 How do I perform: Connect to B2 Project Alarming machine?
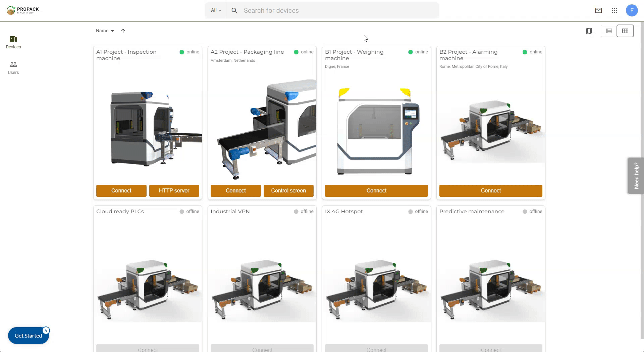(x=491, y=190)
